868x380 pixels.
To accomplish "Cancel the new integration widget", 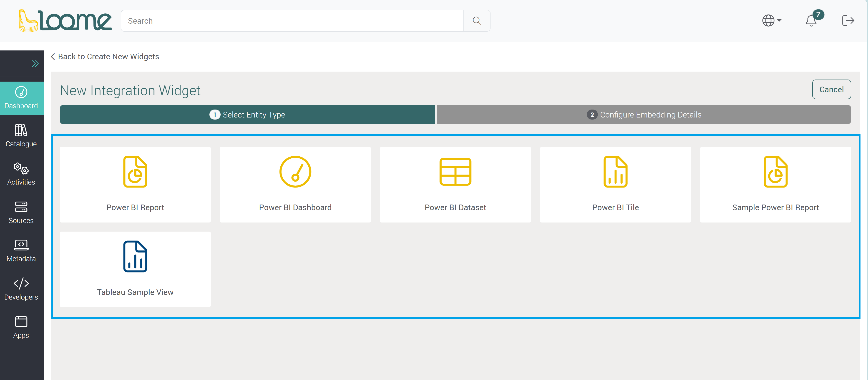I will (831, 89).
